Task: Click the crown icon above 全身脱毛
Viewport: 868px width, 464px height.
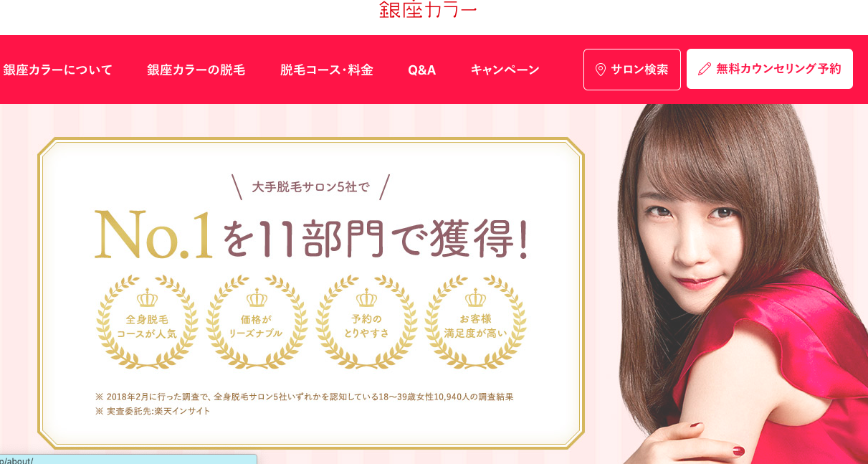Action: [147, 298]
